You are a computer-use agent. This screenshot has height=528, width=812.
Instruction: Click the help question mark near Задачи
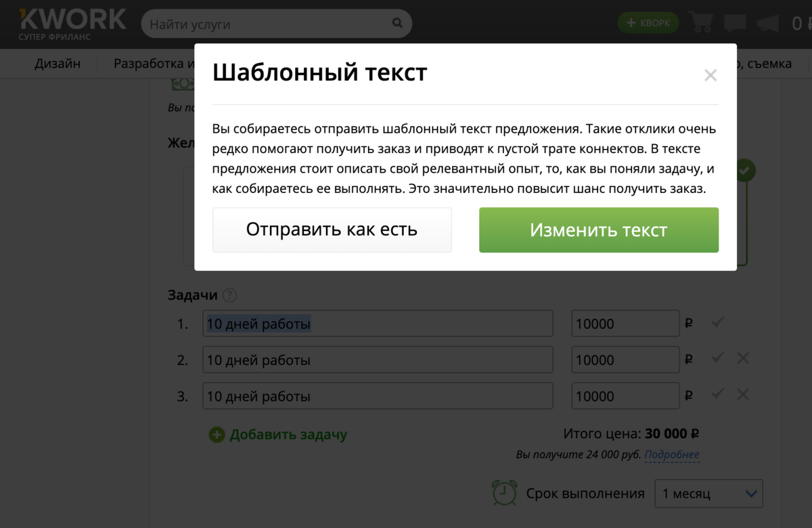click(x=230, y=295)
